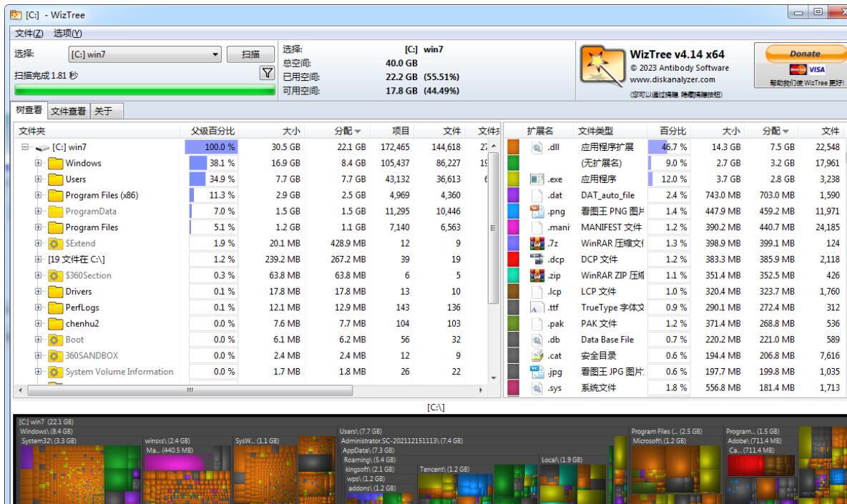Click the DAT_auto_file type text
The image size is (847, 504).
click(x=607, y=195)
